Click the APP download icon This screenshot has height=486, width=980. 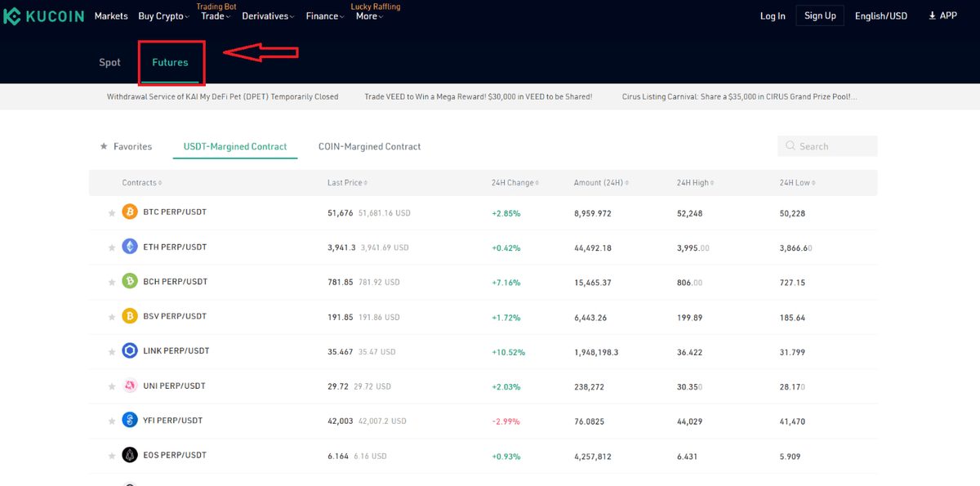pos(932,16)
